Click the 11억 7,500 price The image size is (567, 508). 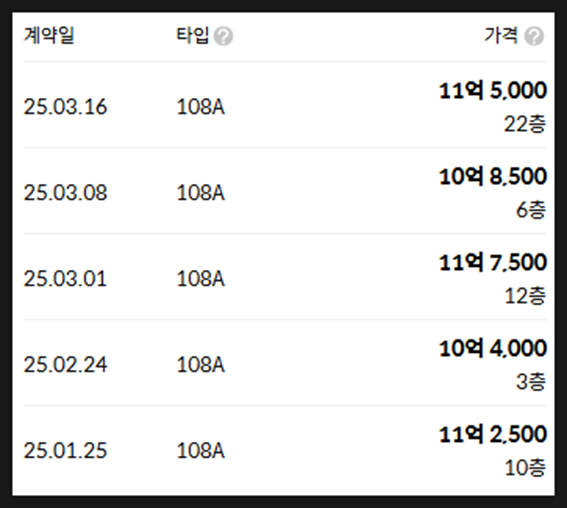(x=493, y=262)
